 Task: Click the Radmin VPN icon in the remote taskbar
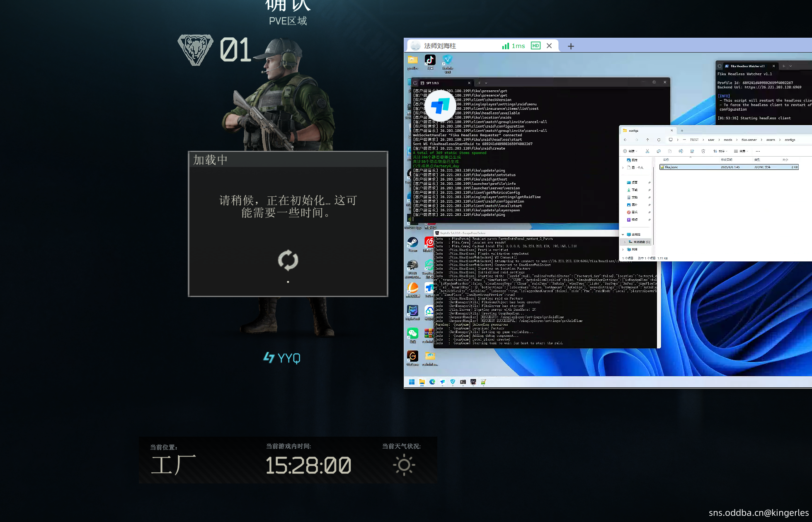pos(453,382)
